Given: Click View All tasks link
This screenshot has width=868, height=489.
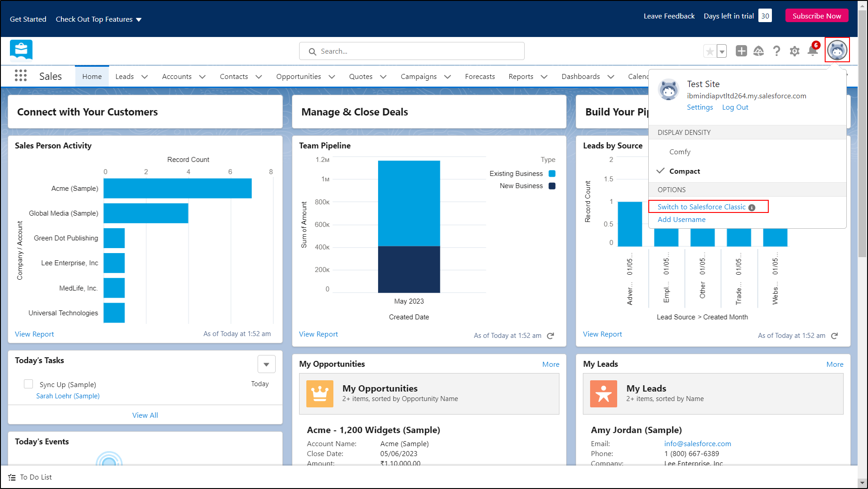Looking at the screenshot, I should pos(145,415).
